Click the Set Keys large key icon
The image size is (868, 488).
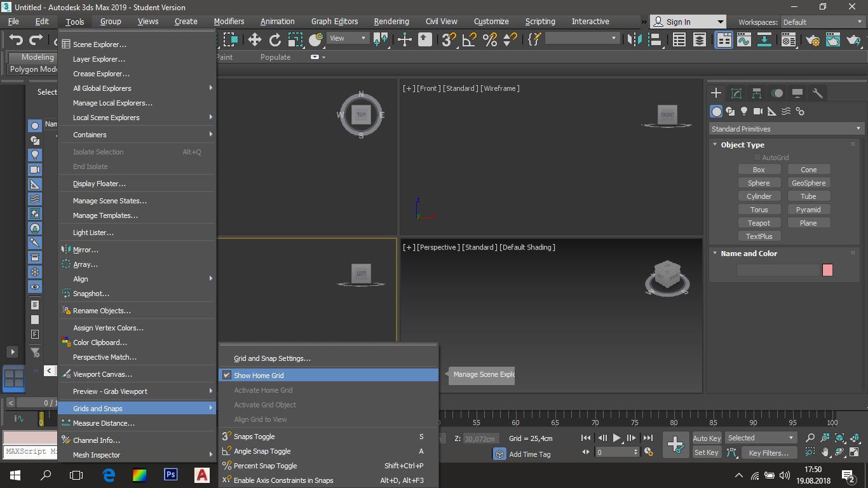[x=675, y=444]
